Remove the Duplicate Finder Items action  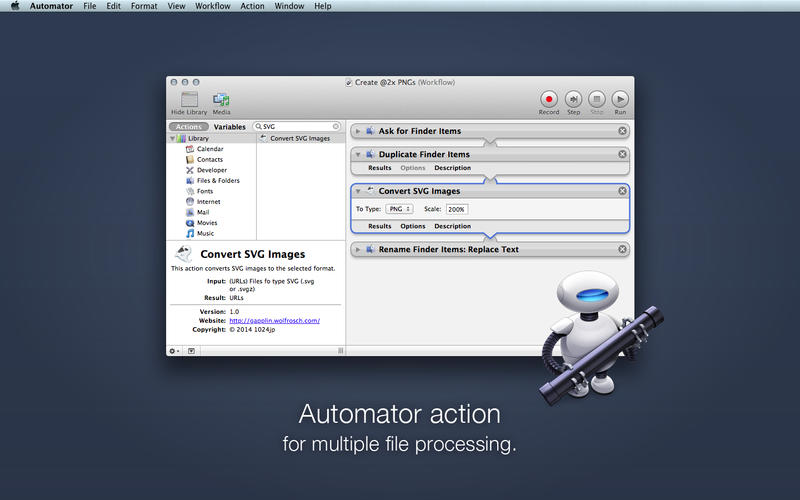point(622,154)
